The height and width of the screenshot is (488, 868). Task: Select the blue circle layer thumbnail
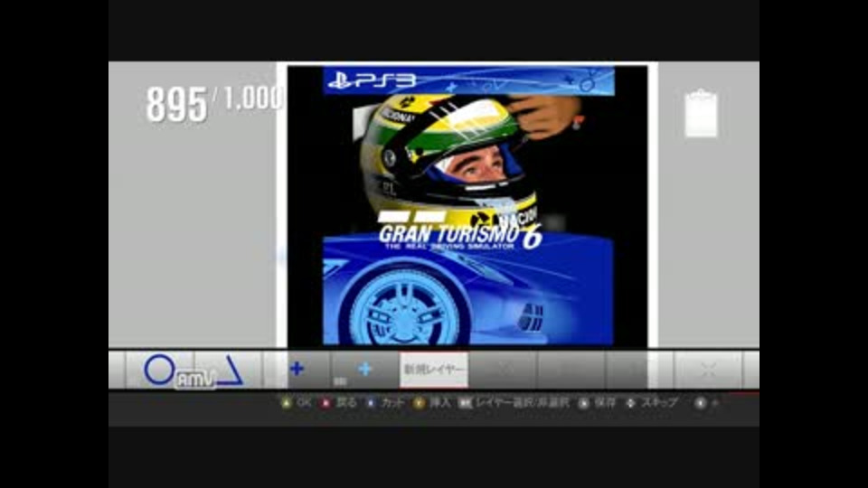point(160,370)
